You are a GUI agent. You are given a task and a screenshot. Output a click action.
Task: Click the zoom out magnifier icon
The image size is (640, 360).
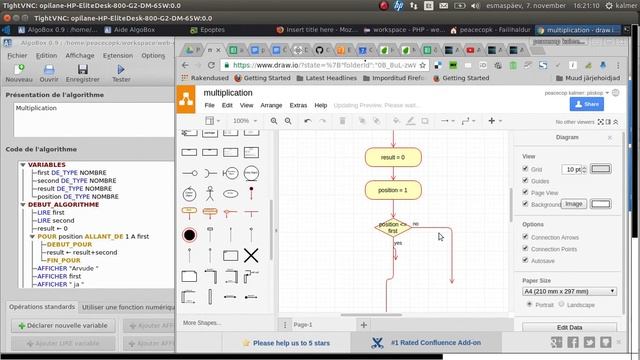click(x=288, y=121)
